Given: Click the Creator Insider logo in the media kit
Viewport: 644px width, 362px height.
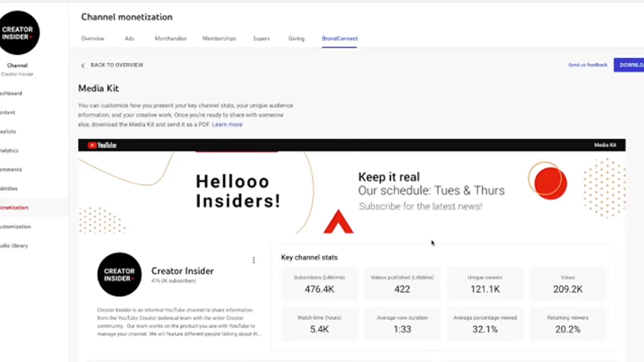Looking at the screenshot, I should [x=119, y=275].
